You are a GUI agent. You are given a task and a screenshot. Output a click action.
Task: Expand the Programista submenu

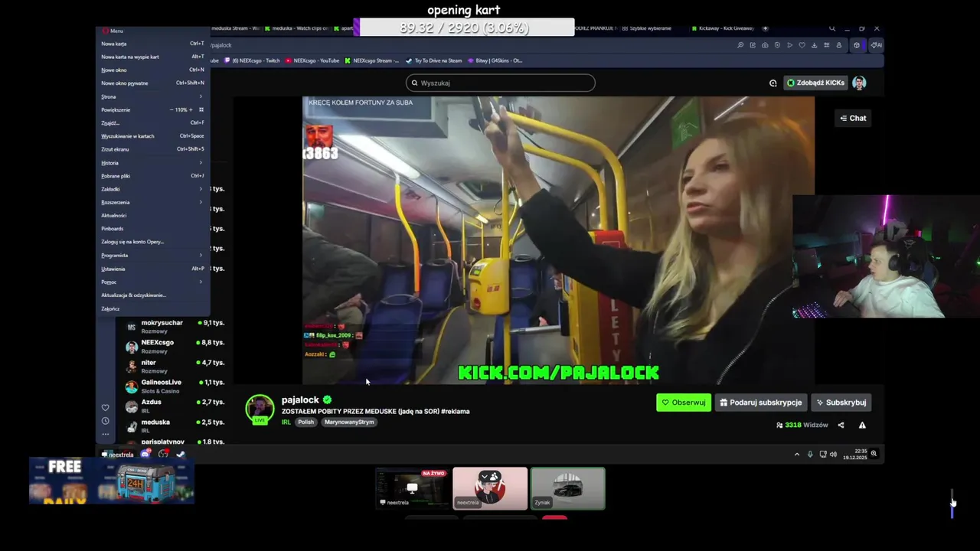(x=153, y=255)
